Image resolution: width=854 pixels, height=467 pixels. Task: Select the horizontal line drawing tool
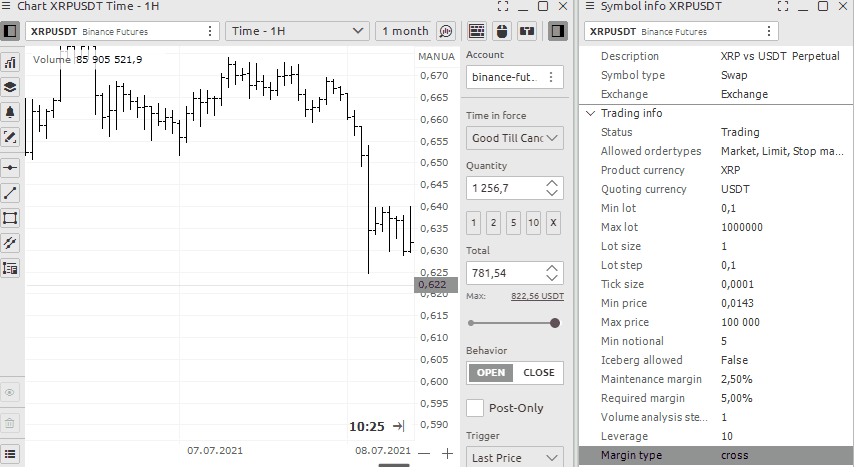(x=11, y=168)
